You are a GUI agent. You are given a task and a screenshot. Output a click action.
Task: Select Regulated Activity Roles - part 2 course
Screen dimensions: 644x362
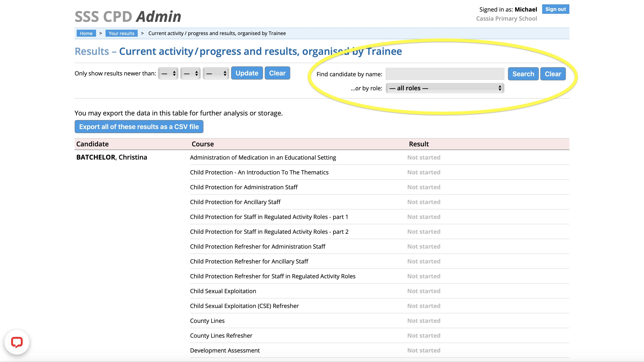(x=269, y=232)
